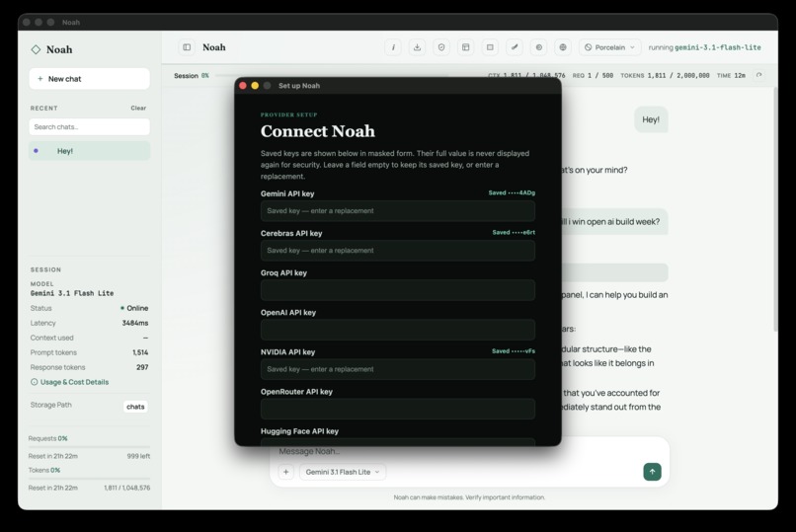Click the Hugging Face API key label
Screen dimensions: 796x532
299,431
